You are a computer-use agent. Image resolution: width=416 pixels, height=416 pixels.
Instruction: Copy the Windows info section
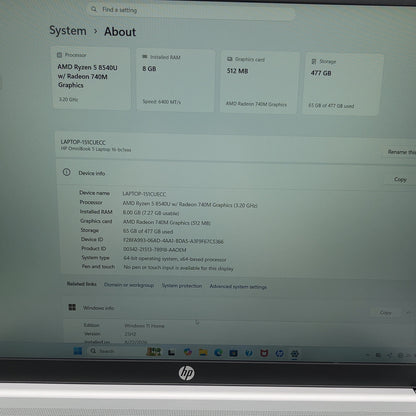[x=386, y=313]
